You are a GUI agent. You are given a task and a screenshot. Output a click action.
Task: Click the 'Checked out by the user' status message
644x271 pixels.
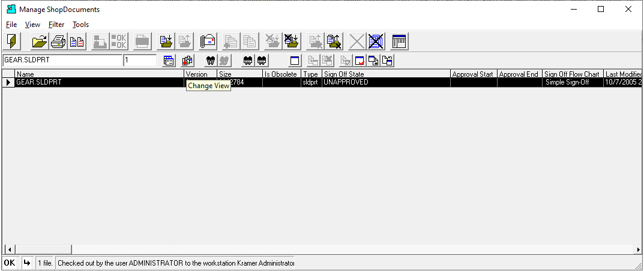point(176,263)
